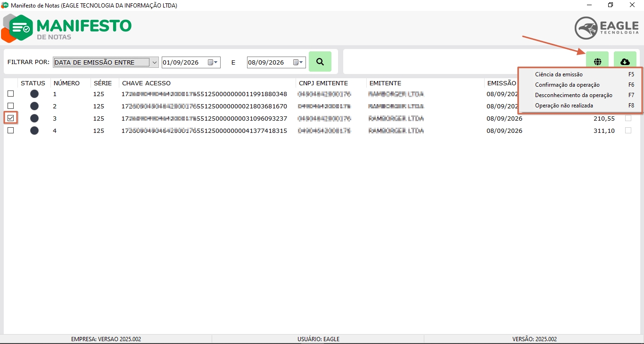Select Operação não realizada menu option
Image resolution: width=644 pixels, height=344 pixels.
click(580, 106)
